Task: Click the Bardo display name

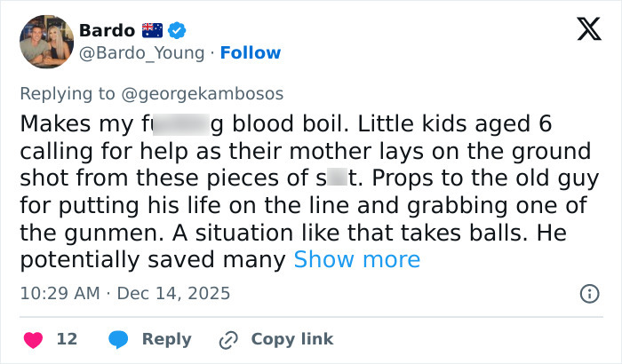Action: pyautogui.click(x=108, y=30)
